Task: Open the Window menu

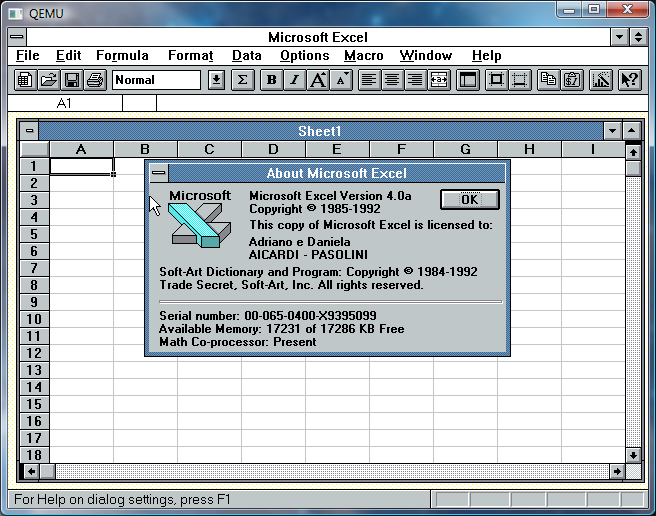Action: [425, 56]
